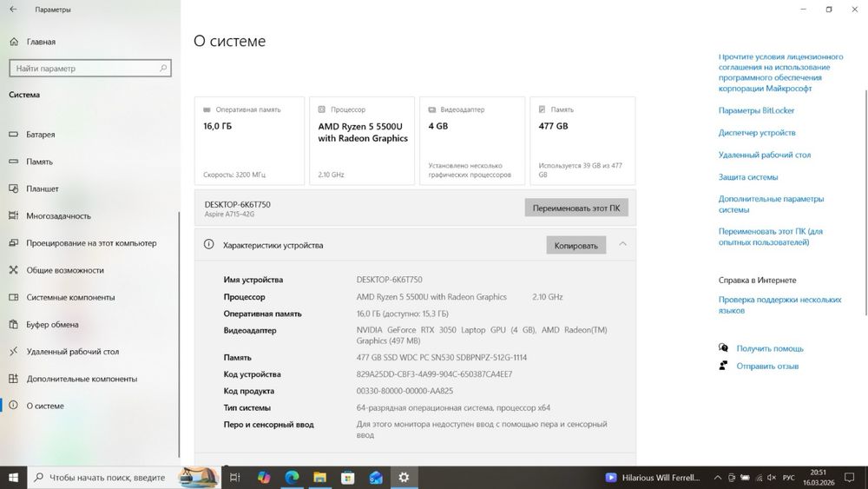Image resolution: width=868 pixels, height=489 pixels.
Task: Open the notification center icon
Action: click(x=850, y=478)
